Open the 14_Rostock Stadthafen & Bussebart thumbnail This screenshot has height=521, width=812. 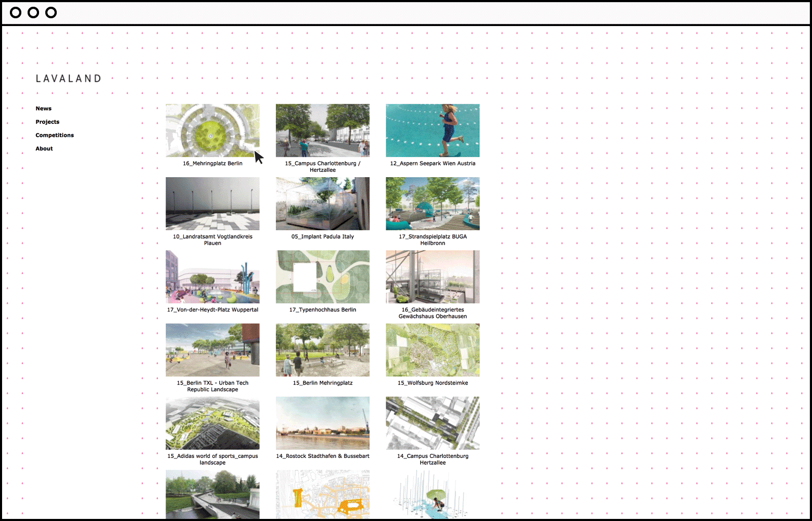tap(323, 423)
